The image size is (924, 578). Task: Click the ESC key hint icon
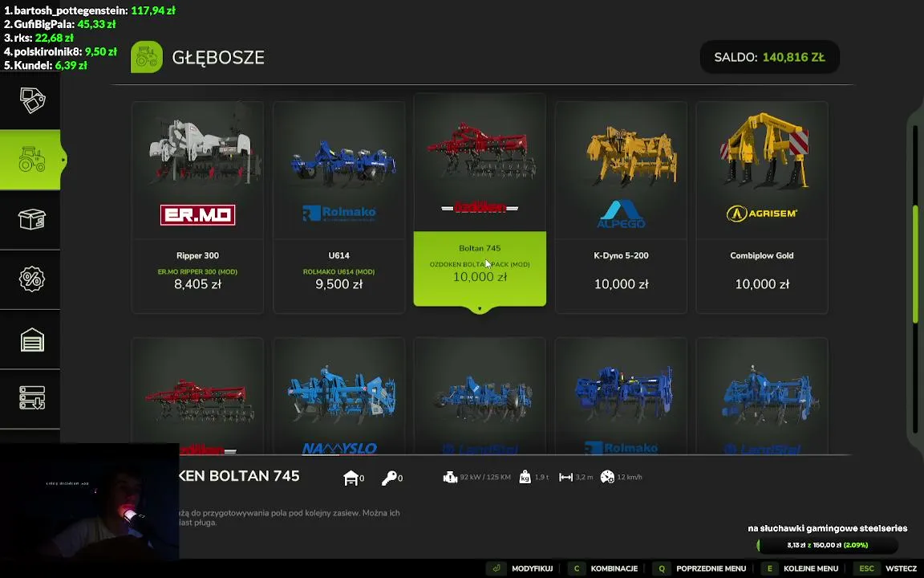867,568
